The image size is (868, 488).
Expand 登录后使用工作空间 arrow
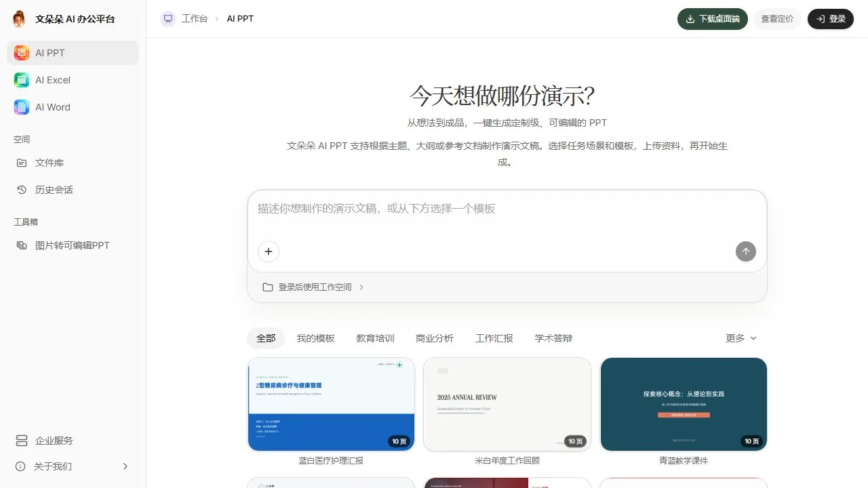361,287
